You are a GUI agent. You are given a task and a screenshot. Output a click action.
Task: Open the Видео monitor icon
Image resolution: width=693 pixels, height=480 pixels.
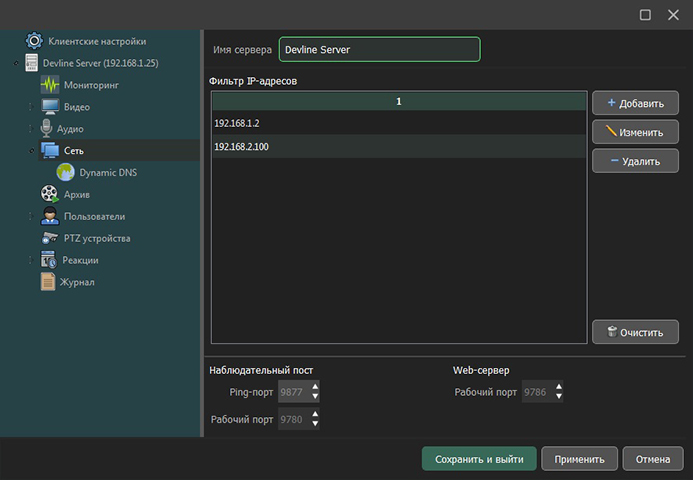(x=50, y=107)
